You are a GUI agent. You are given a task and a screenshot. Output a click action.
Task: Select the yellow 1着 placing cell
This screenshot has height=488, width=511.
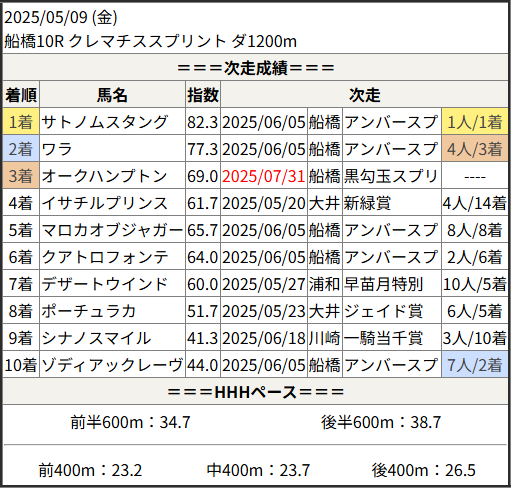pyautogui.click(x=21, y=122)
